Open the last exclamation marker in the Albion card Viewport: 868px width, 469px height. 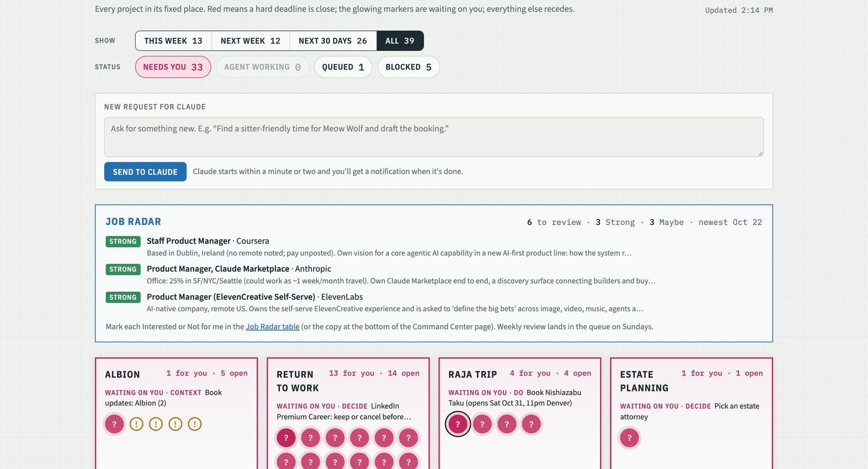point(195,424)
